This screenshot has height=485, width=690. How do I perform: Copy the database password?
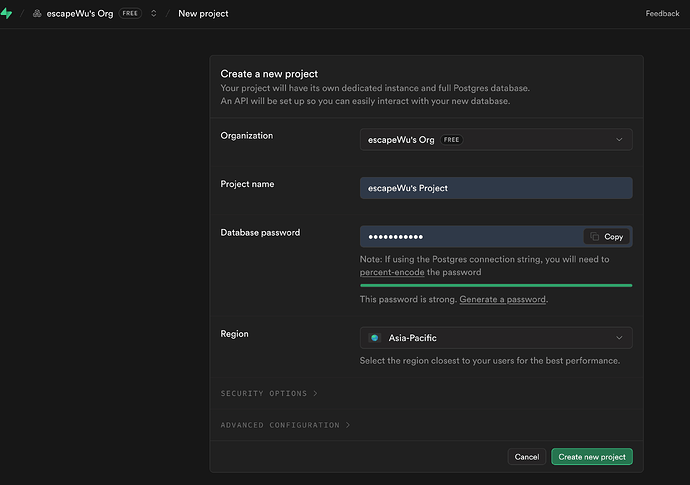pos(606,236)
